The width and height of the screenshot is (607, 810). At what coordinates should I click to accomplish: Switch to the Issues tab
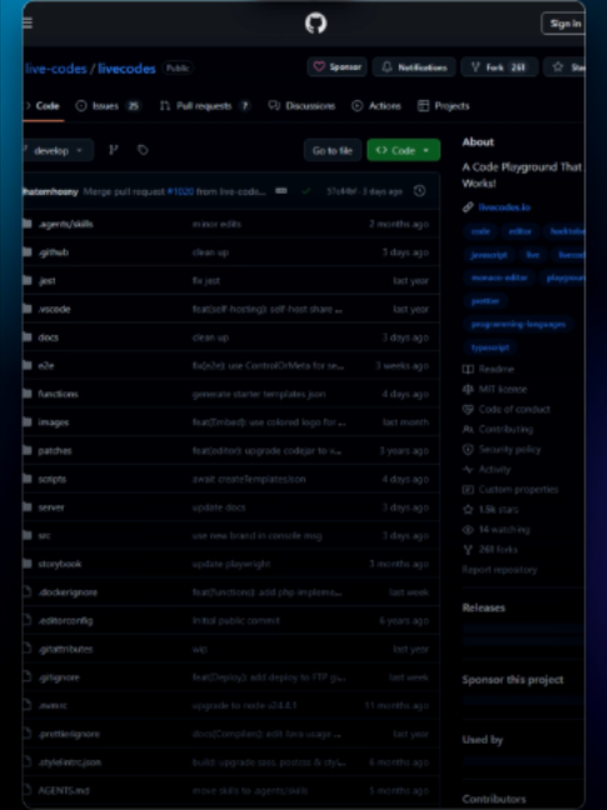tap(108, 106)
